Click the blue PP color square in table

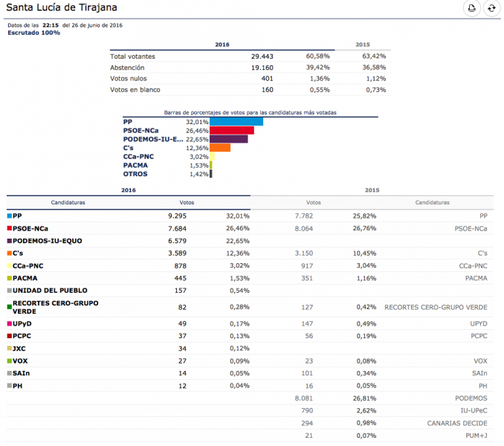click(10, 216)
